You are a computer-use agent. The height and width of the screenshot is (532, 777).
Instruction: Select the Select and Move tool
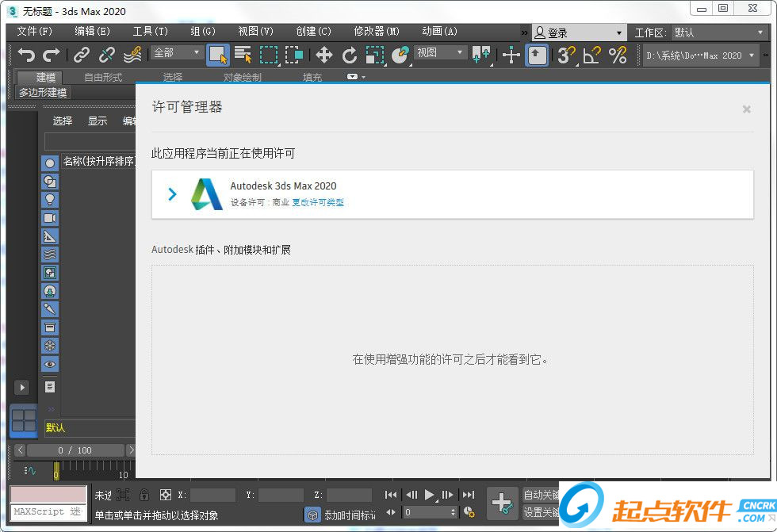(323, 55)
